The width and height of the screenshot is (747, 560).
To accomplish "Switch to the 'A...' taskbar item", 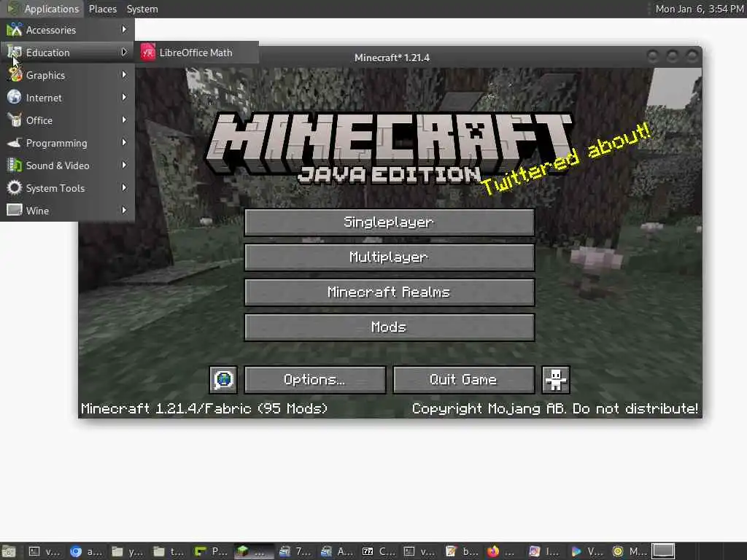I will pos(336,551).
